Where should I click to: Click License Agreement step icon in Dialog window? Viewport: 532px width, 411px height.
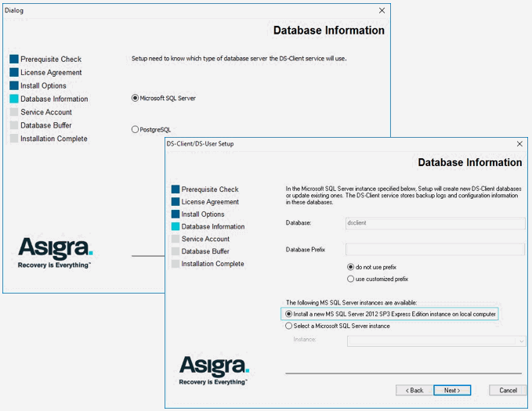tap(14, 72)
